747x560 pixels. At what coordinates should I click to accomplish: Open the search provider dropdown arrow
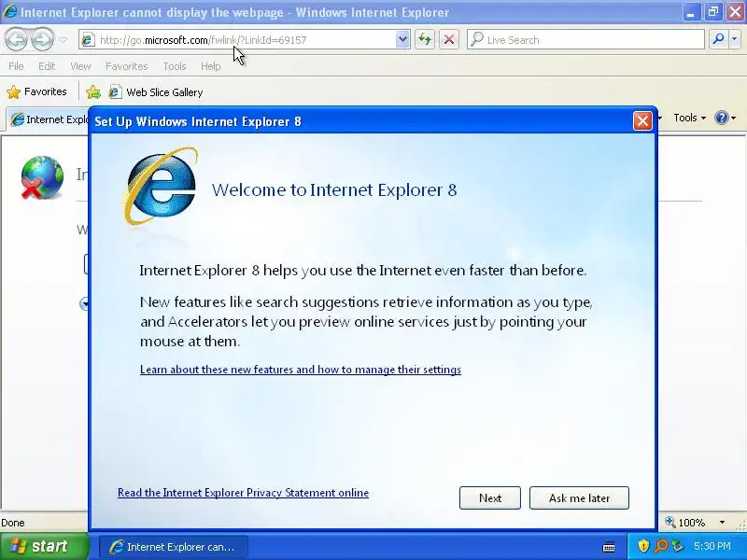pyautogui.click(x=734, y=39)
